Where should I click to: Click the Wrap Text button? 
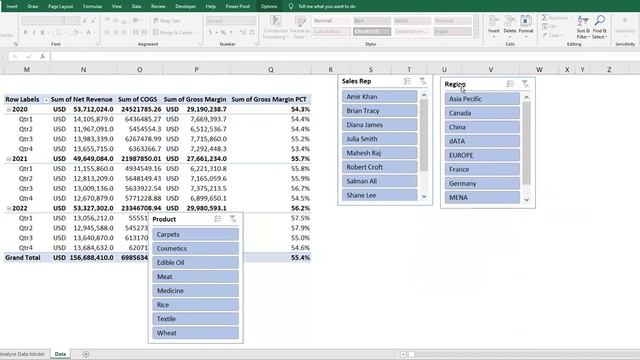(167, 20)
